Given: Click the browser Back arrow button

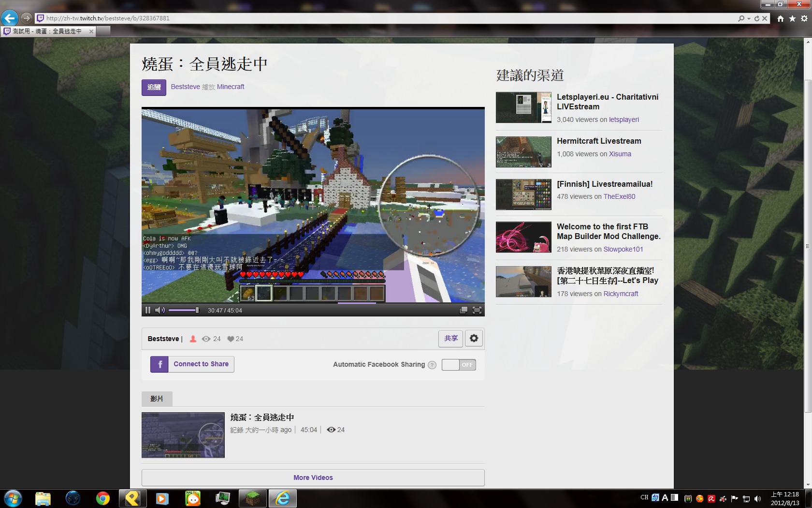Looking at the screenshot, I should coord(9,18).
